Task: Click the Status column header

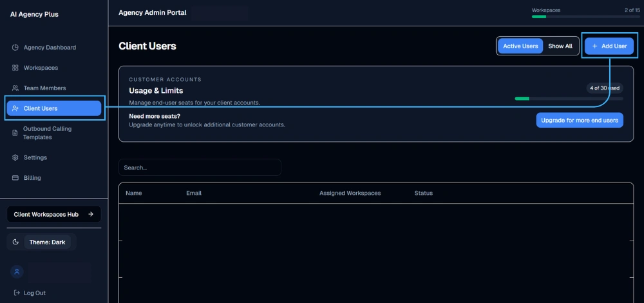Action: click(424, 193)
